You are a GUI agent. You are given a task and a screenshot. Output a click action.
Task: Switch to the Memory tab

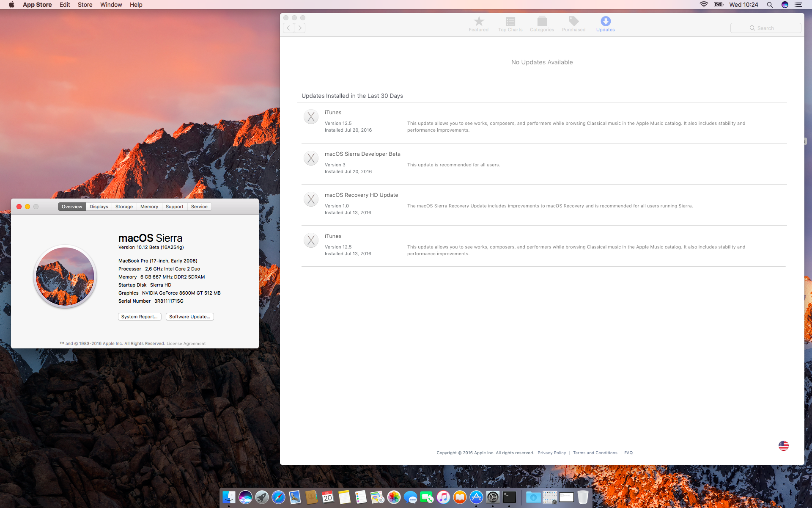point(149,207)
